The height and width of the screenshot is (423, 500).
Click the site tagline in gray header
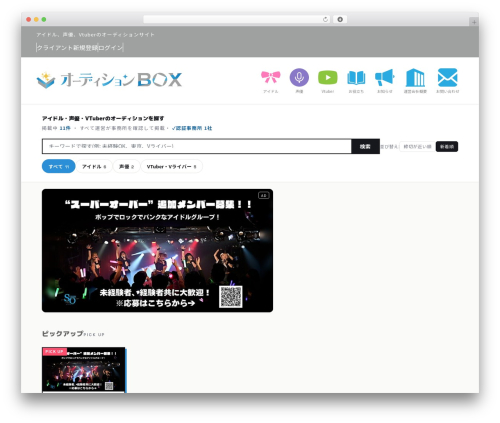point(95,34)
